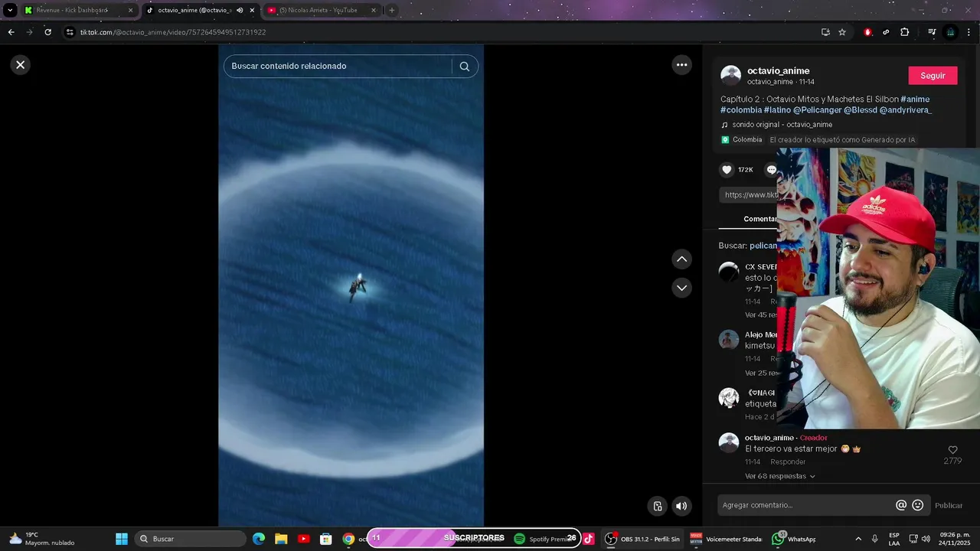Insert a mention with the @ icon
The width and height of the screenshot is (980, 551).
click(901, 505)
